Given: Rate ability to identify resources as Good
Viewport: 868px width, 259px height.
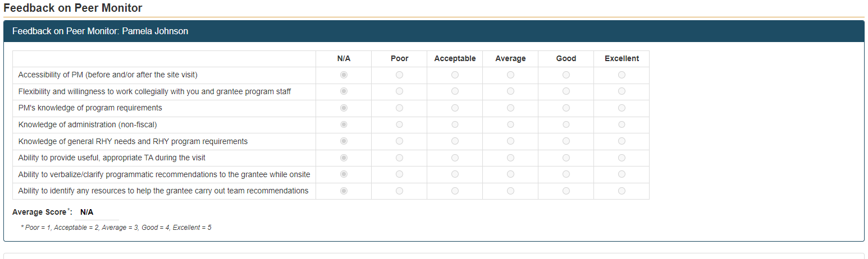Looking at the screenshot, I should coord(566,191).
